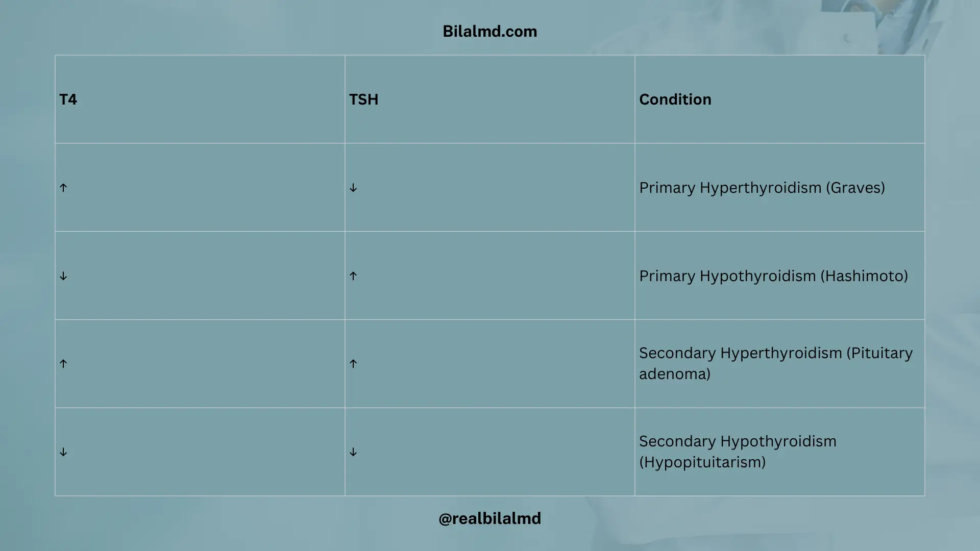Image resolution: width=980 pixels, height=551 pixels.
Task: Select the T4 column header
Action: [x=68, y=99]
